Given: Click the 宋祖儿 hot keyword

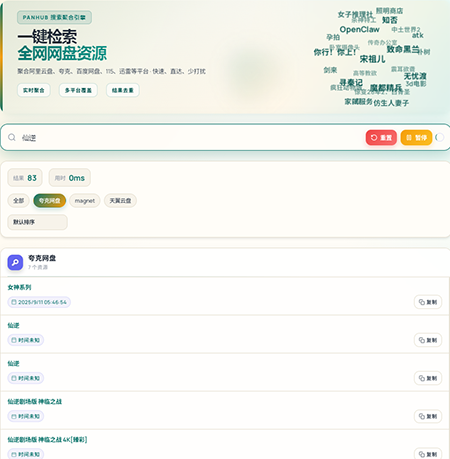Looking at the screenshot, I should pyautogui.click(x=372, y=59).
